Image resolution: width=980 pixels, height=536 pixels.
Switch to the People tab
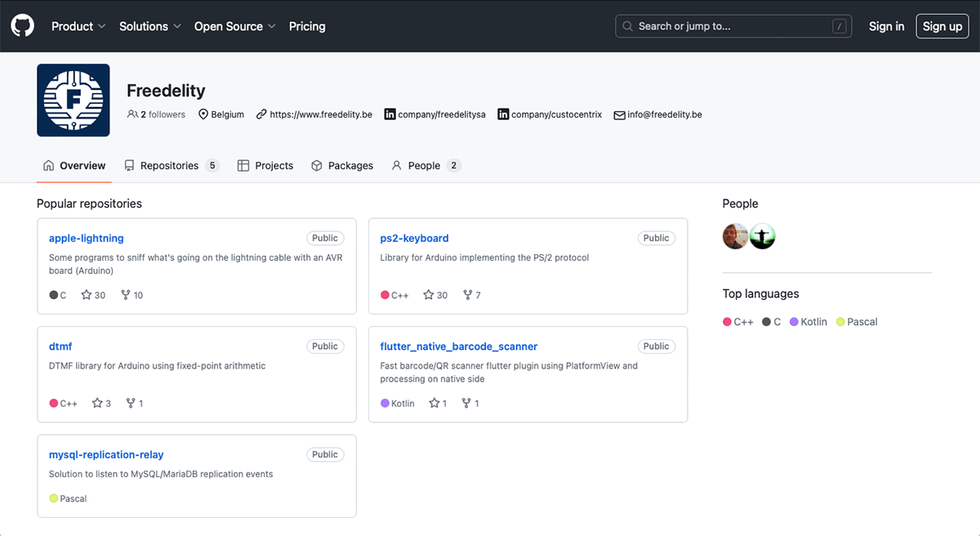coord(425,165)
